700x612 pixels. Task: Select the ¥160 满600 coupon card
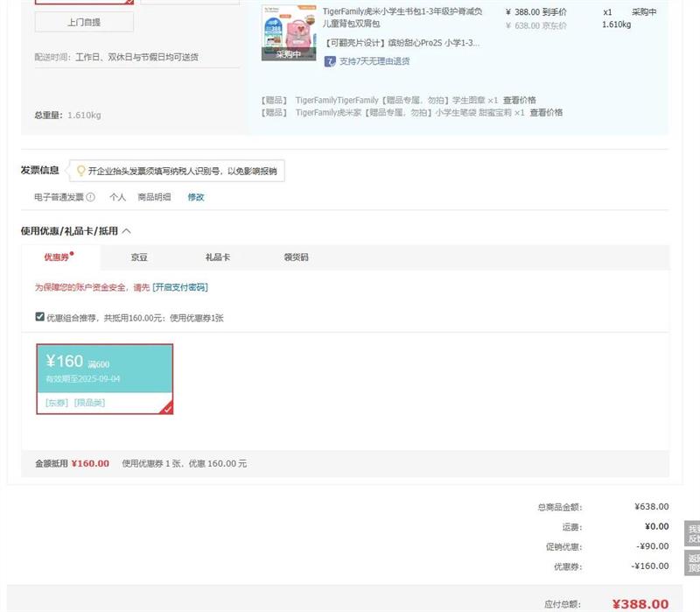104,378
